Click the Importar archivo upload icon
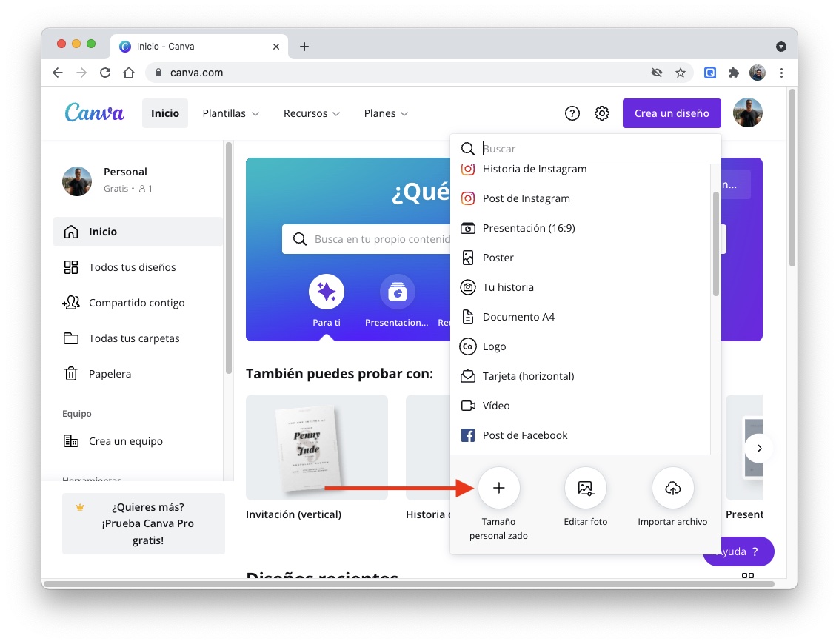 point(672,488)
